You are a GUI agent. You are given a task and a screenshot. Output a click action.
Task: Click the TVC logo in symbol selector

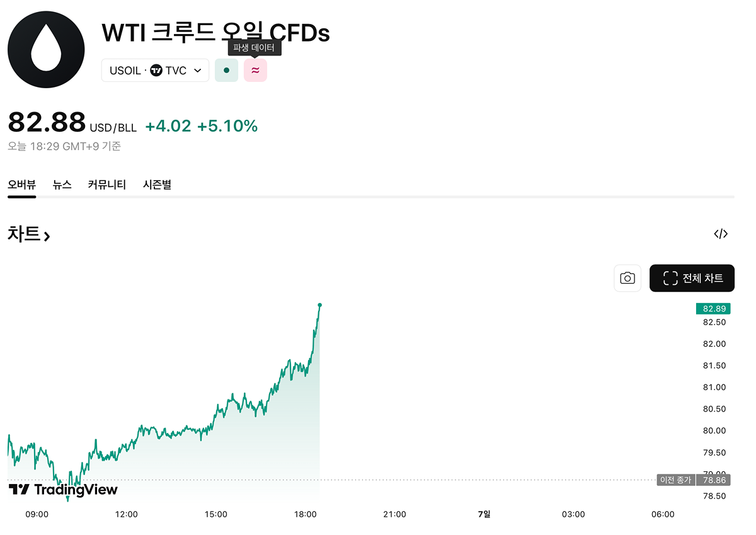[156, 71]
